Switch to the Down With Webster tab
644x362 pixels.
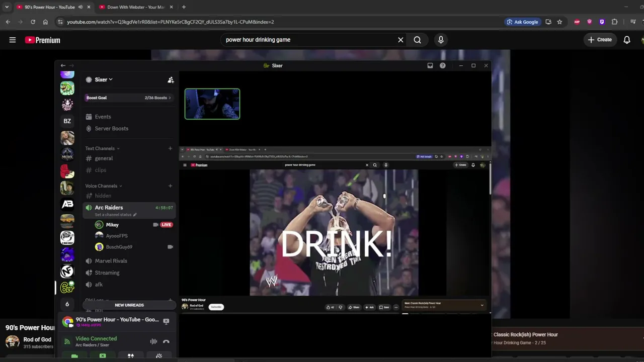[136, 7]
